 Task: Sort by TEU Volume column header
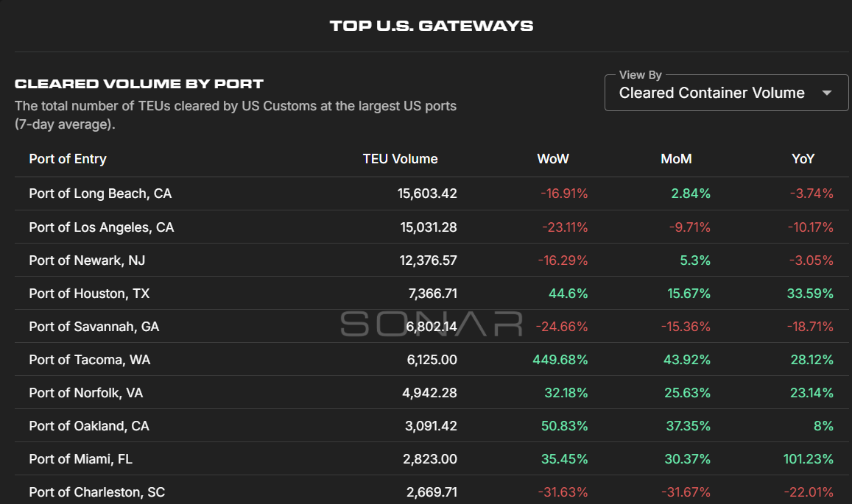tap(400, 159)
